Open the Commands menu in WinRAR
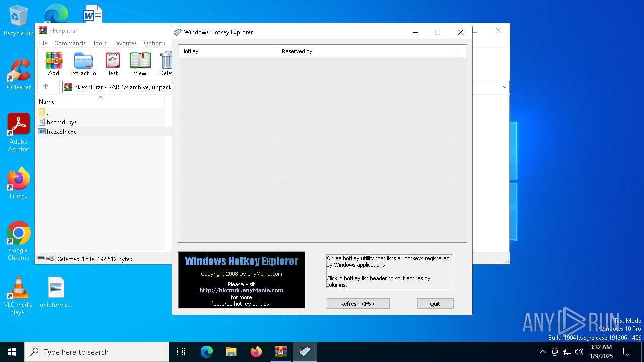The width and height of the screenshot is (644, 362). pos(70,43)
